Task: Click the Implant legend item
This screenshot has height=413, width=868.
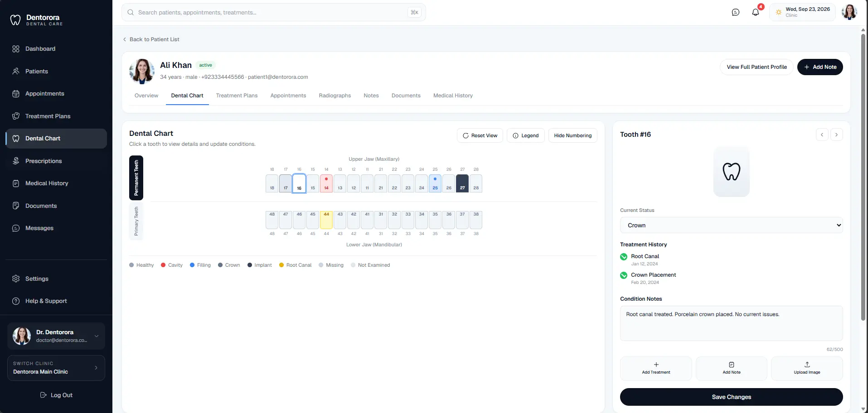Action: 260,265
